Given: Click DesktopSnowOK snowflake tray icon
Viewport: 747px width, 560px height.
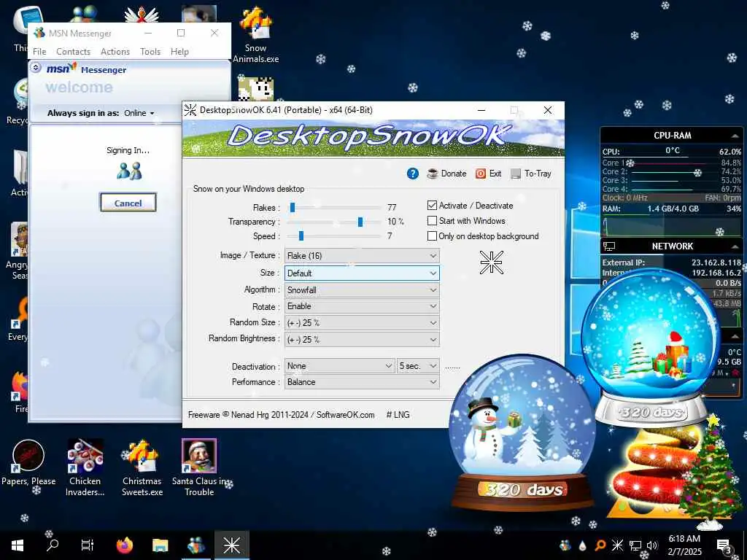Looking at the screenshot, I should point(617,545).
